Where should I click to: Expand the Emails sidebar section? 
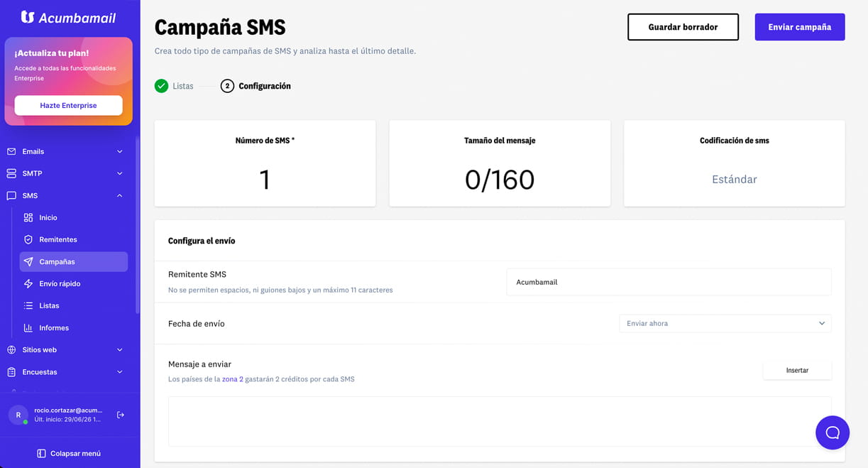(x=66, y=151)
